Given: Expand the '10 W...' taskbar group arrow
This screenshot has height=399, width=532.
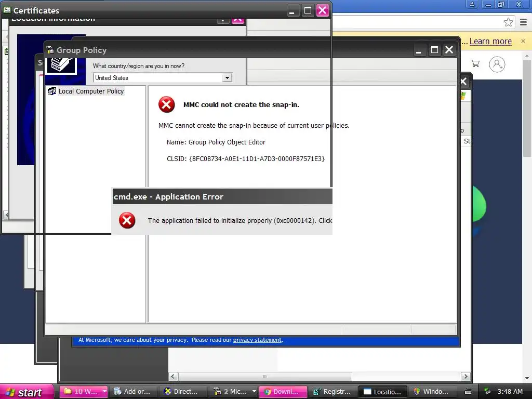Looking at the screenshot, I should [104, 392].
